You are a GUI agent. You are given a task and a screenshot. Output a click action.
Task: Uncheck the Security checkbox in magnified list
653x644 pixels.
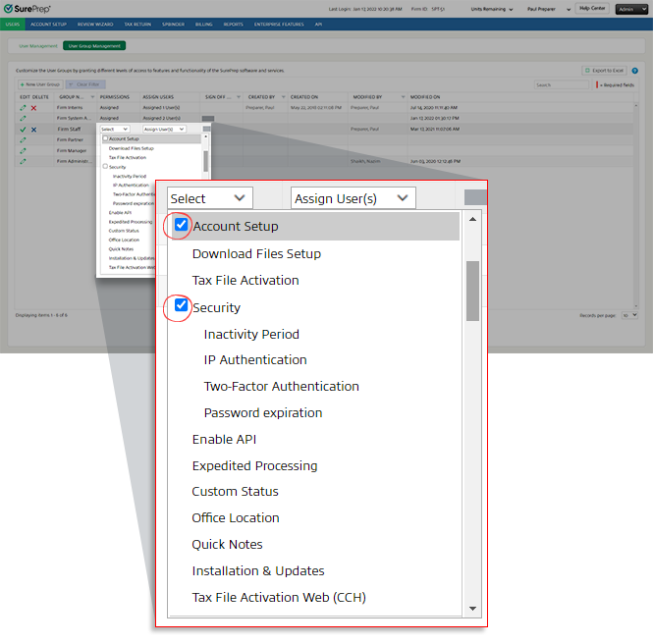click(x=181, y=306)
